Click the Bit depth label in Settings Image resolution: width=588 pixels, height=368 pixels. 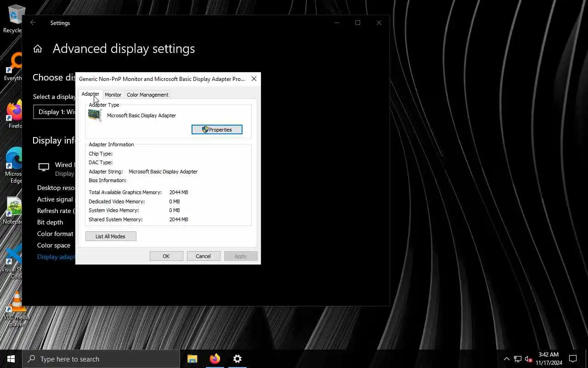(x=50, y=222)
